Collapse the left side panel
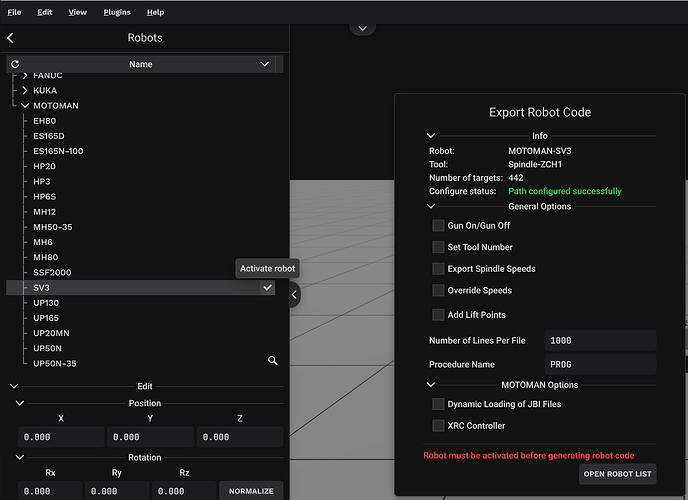The image size is (688, 500). pyautogui.click(x=294, y=295)
